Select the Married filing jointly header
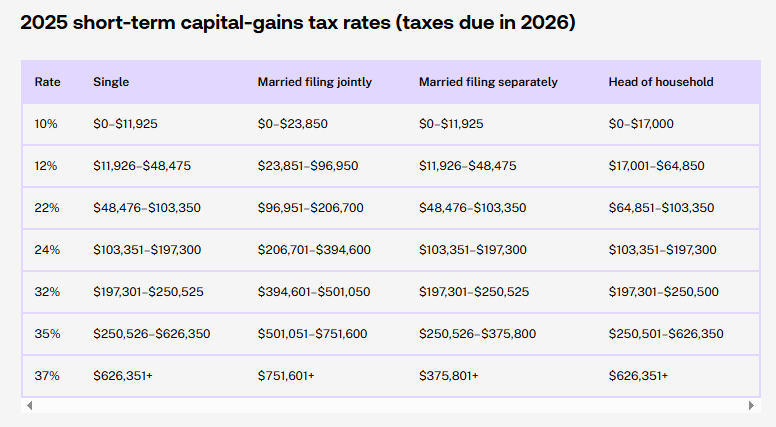 point(314,82)
